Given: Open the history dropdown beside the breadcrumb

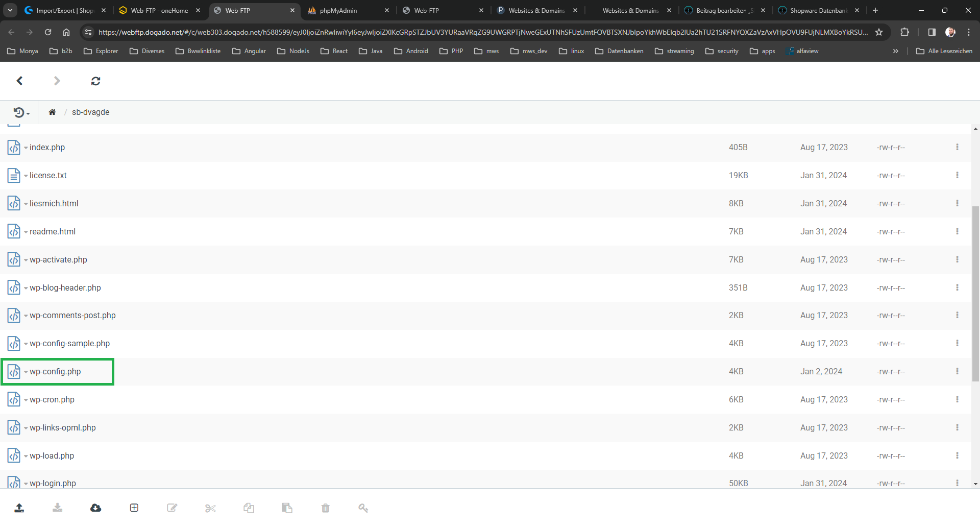Looking at the screenshot, I should (x=21, y=112).
